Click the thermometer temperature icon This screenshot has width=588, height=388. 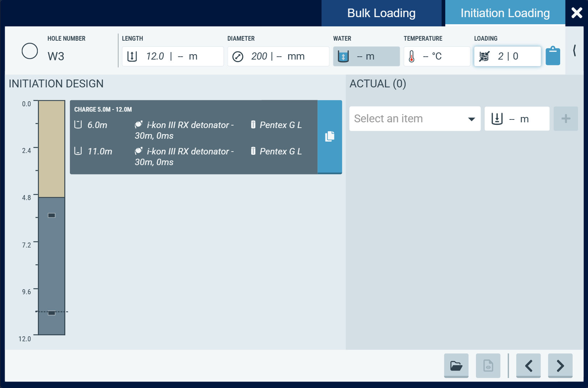pos(412,56)
